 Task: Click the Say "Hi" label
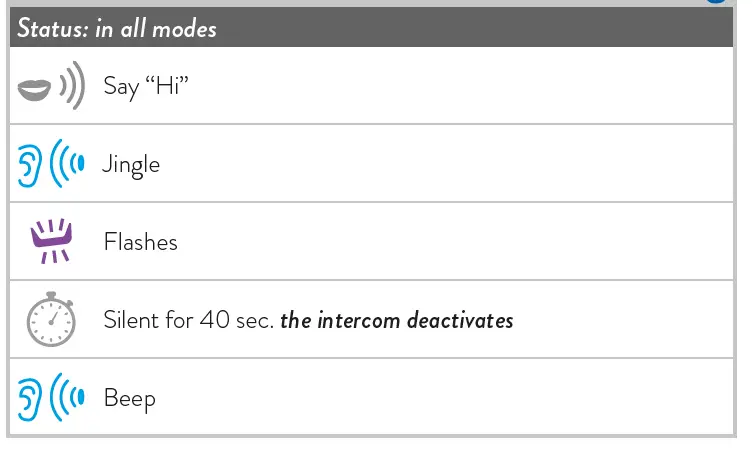tap(146, 87)
